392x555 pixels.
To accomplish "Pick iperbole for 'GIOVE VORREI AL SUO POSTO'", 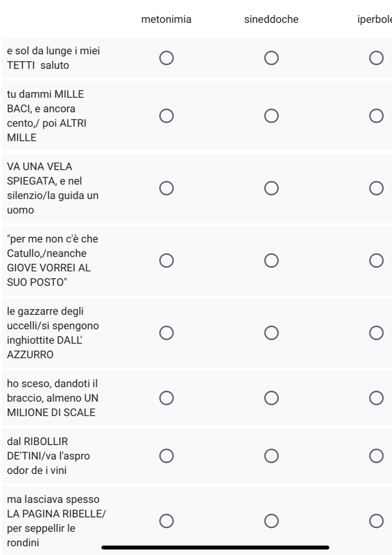I will click(x=376, y=260).
